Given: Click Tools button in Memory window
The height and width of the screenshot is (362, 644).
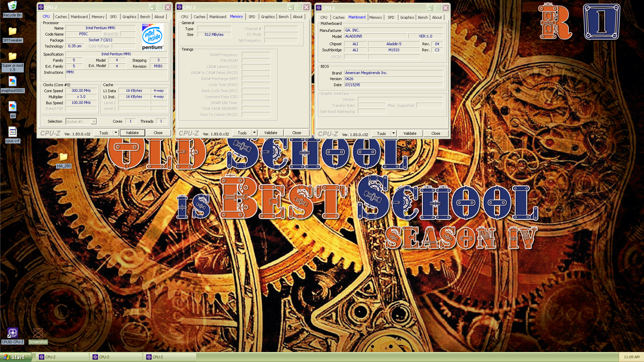Looking at the screenshot, I should click(x=242, y=133).
